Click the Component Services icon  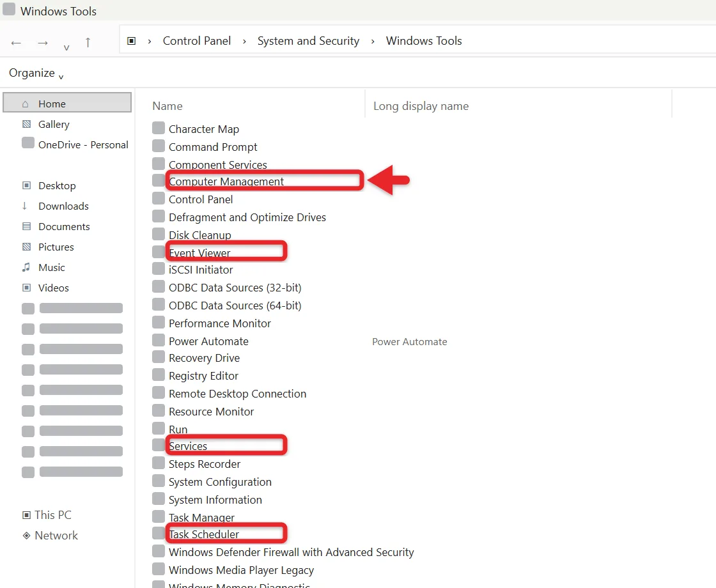click(159, 163)
